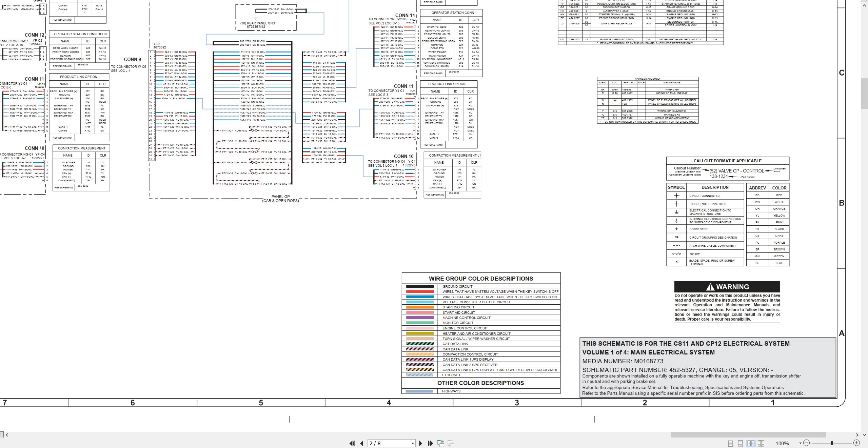Open the page number dropdown arrow
This screenshot has height=448, width=868.
413,444
